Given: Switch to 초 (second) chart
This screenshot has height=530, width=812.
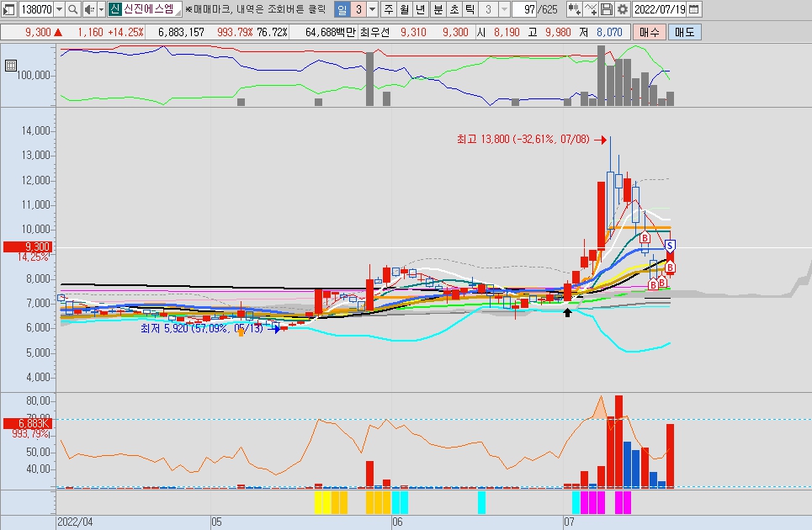Looking at the screenshot, I should coord(454,9).
